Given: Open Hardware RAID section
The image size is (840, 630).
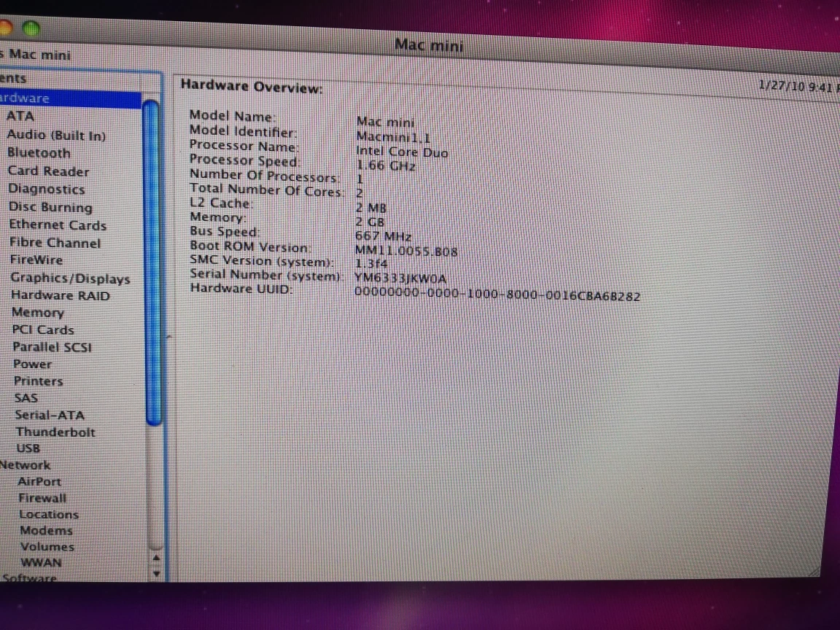Looking at the screenshot, I should pyautogui.click(x=61, y=295).
